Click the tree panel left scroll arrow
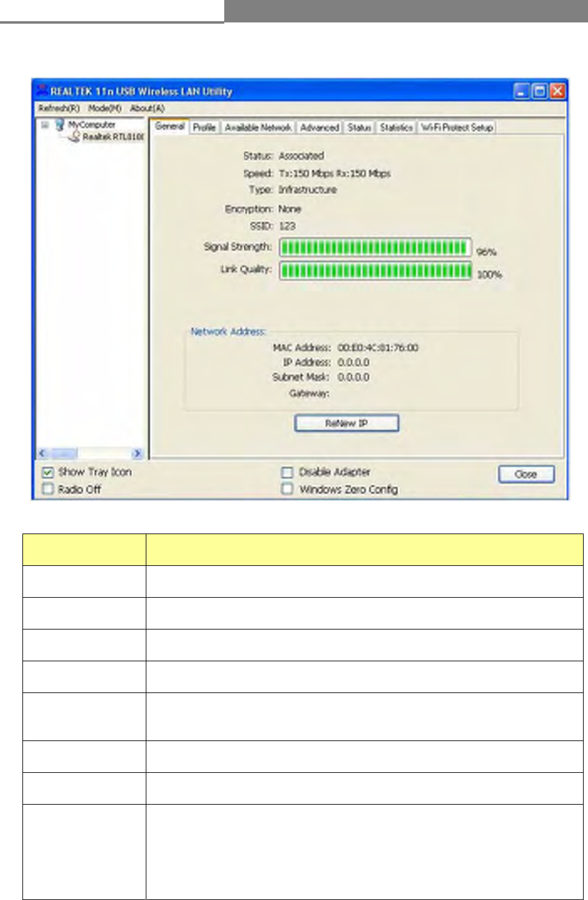The width and height of the screenshot is (588, 900). [42, 453]
